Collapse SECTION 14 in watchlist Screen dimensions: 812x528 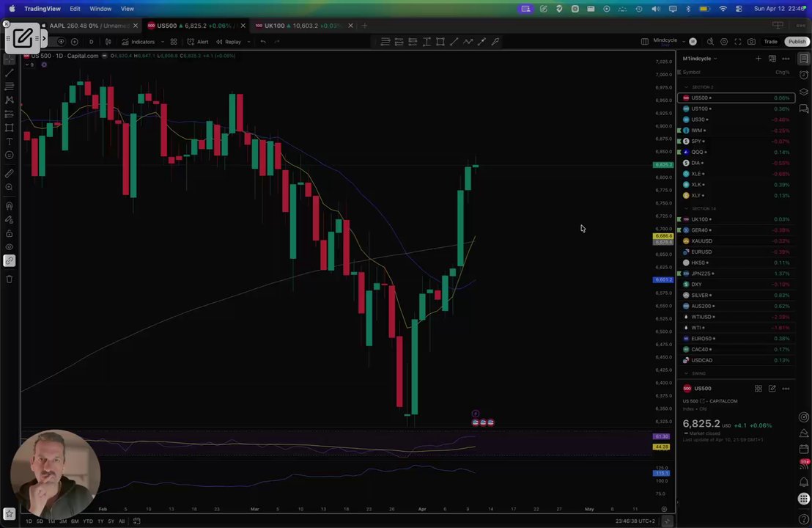[687, 208]
